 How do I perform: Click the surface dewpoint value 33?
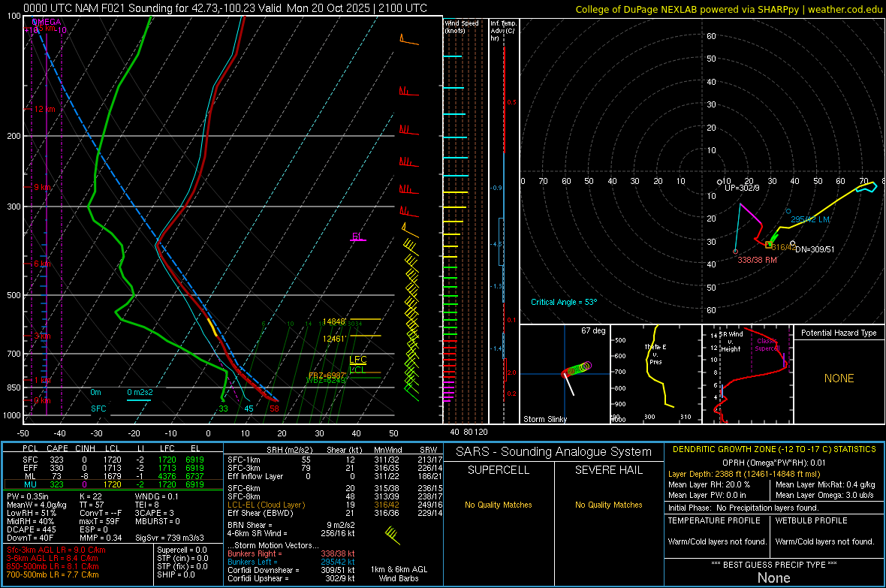pyautogui.click(x=223, y=409)
